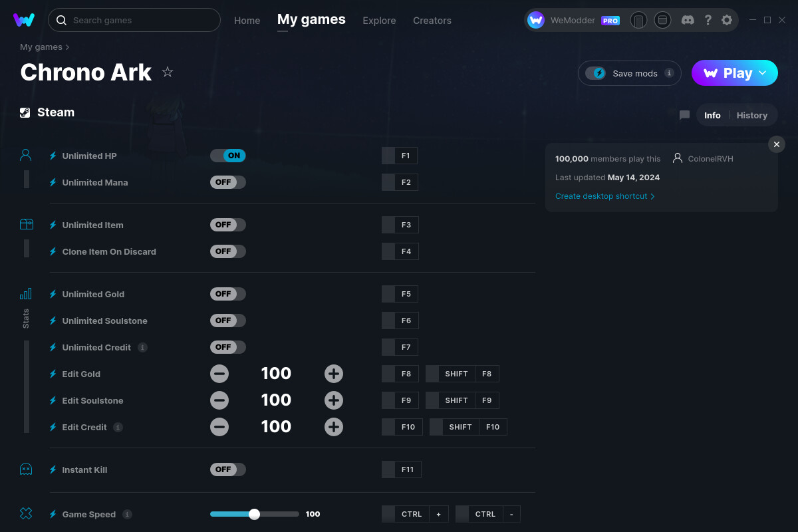The image size is (798, 532).
Task: Enable Unlimited Mana toggle
Action: click(x=228, y=182)
